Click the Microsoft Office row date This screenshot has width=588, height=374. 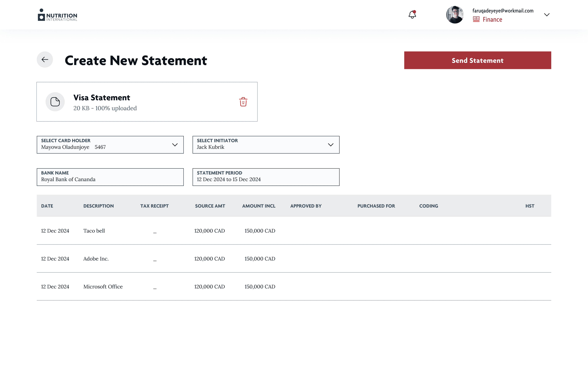(x=55, y=286)
